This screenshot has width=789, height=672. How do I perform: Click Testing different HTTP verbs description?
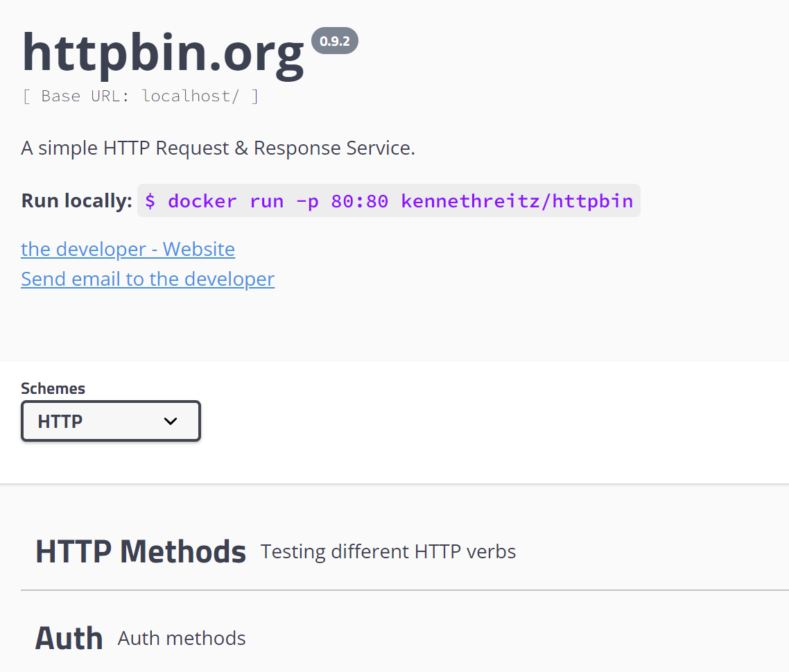[x=388, y=552]
